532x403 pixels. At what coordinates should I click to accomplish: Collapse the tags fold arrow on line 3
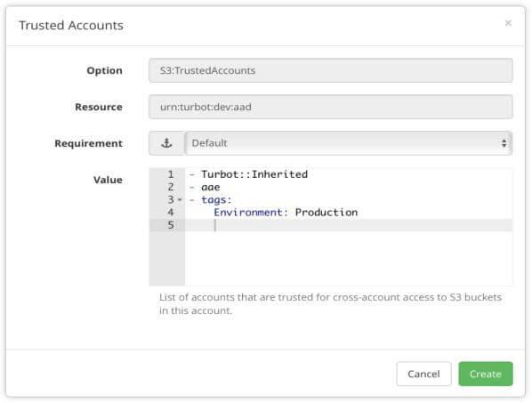tap(180, 200)
